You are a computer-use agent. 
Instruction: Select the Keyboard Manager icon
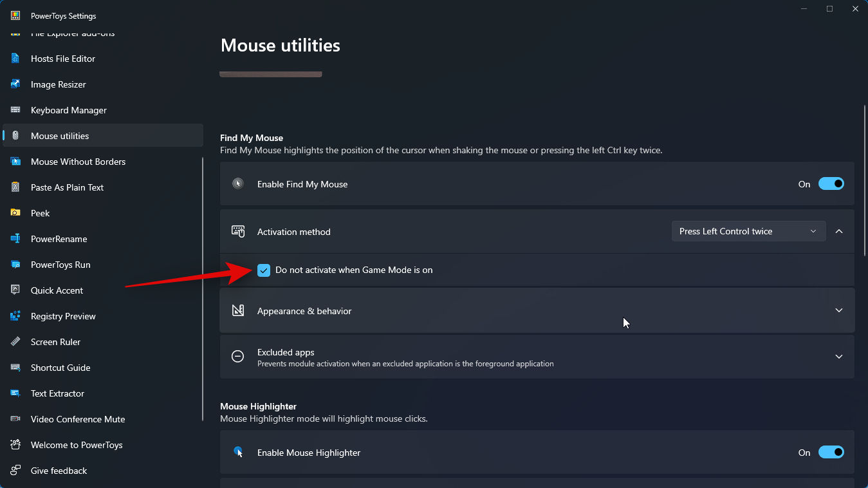[15, 110]
